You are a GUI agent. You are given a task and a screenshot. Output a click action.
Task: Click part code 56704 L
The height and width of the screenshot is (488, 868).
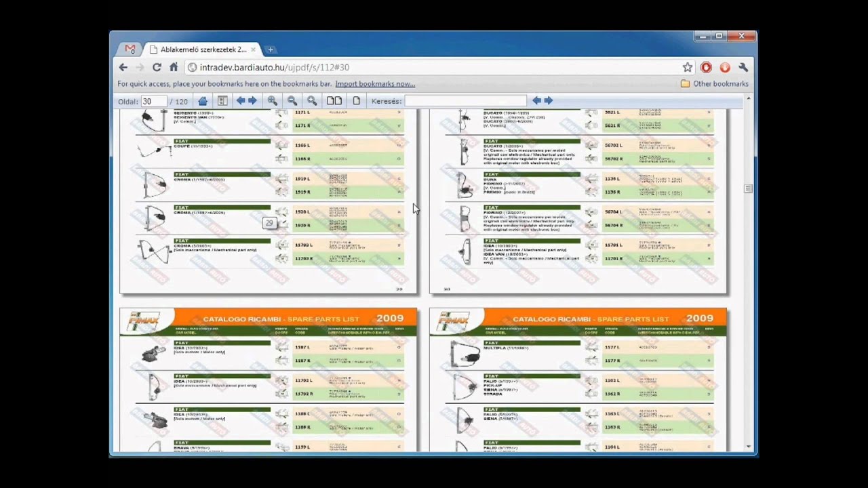coord(613,212)
